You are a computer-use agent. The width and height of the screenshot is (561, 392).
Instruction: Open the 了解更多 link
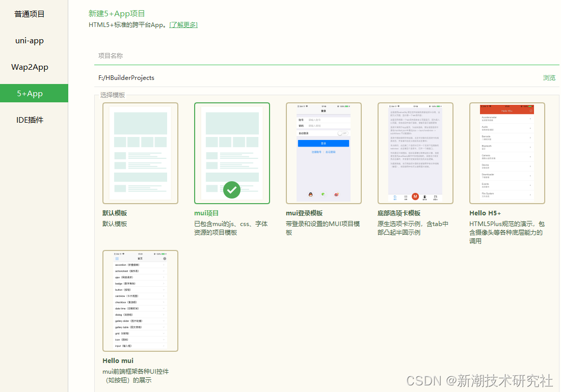183,24
